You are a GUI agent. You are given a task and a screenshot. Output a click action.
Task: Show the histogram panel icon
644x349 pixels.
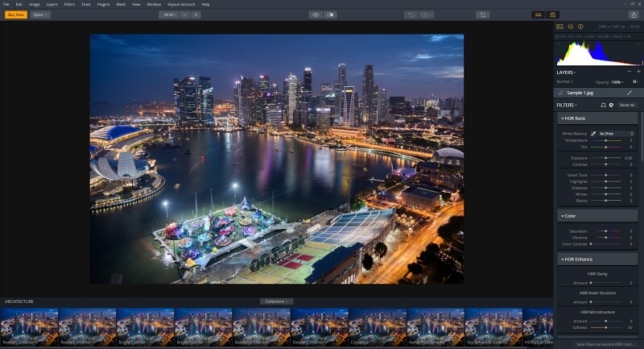(559, 27)
